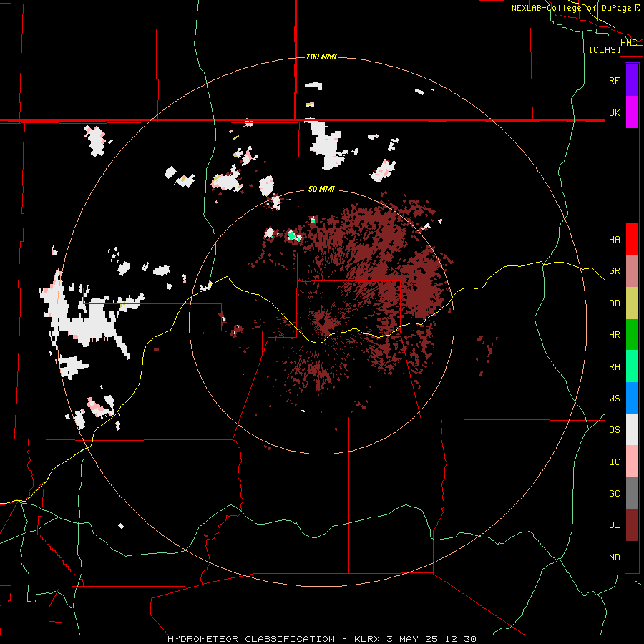
Task: Select the HA legend label
Action: [x=614, y=240]
